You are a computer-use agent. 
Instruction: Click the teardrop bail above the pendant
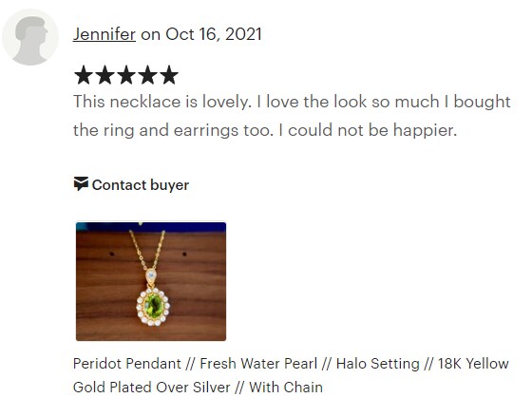click(x=151, y=276)
